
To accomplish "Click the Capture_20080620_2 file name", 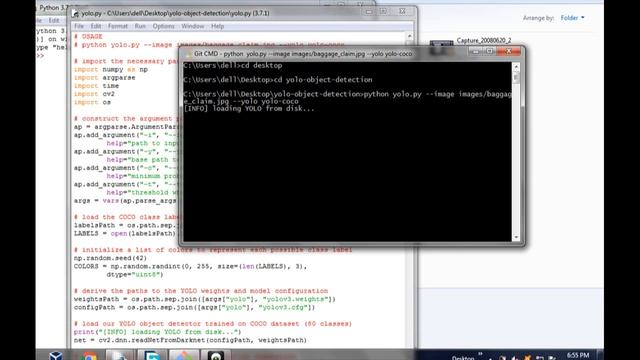I will [484, 40].
